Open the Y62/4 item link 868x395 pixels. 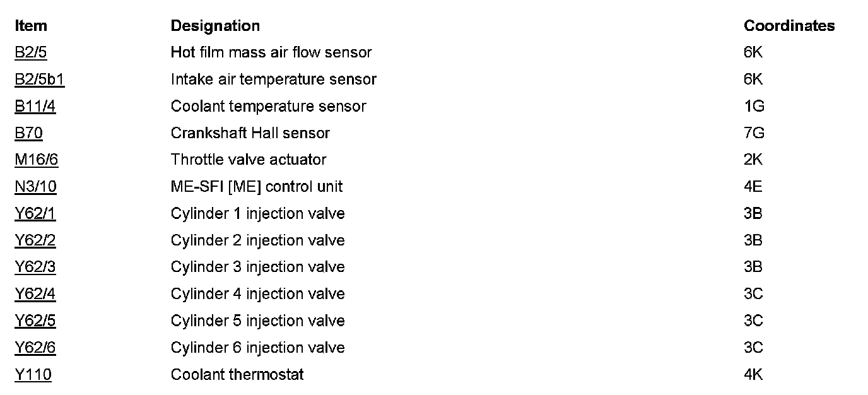tap(35, 294)
